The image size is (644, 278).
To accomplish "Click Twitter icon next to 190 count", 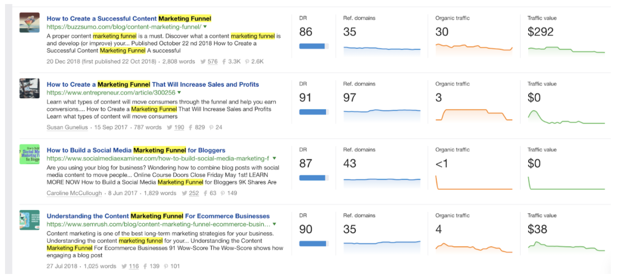I will (x=170, y=128).
